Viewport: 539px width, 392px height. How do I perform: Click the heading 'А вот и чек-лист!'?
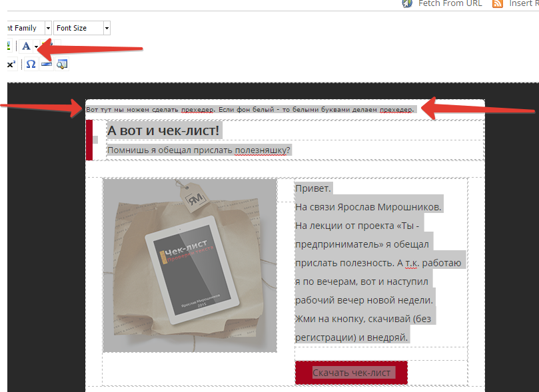[163, 130]
